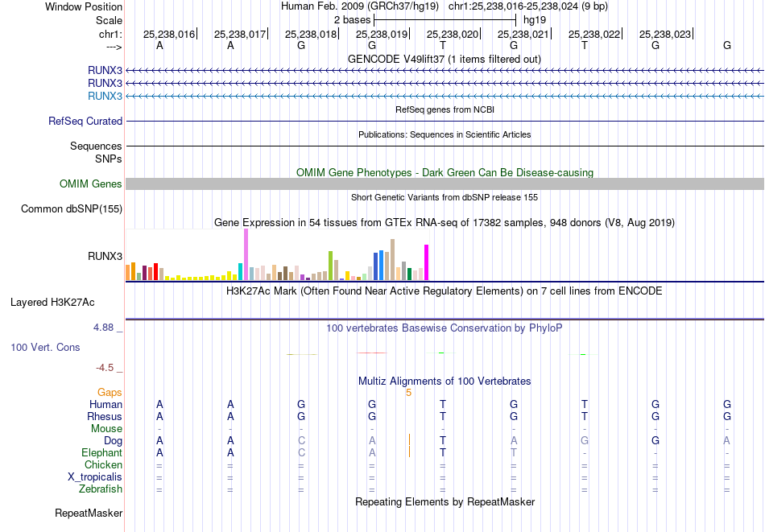Open Multiz Alignments of 100 Vertebrates title
The height and width of the screenshot is (532, 765).
point(445,381)
